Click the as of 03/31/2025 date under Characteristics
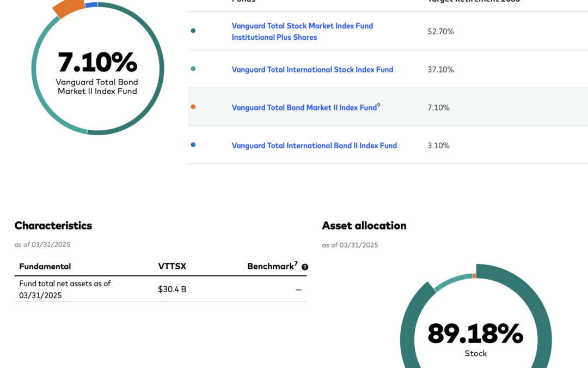The width and height of the screenshot is (588, 368). tap(42, 245)
